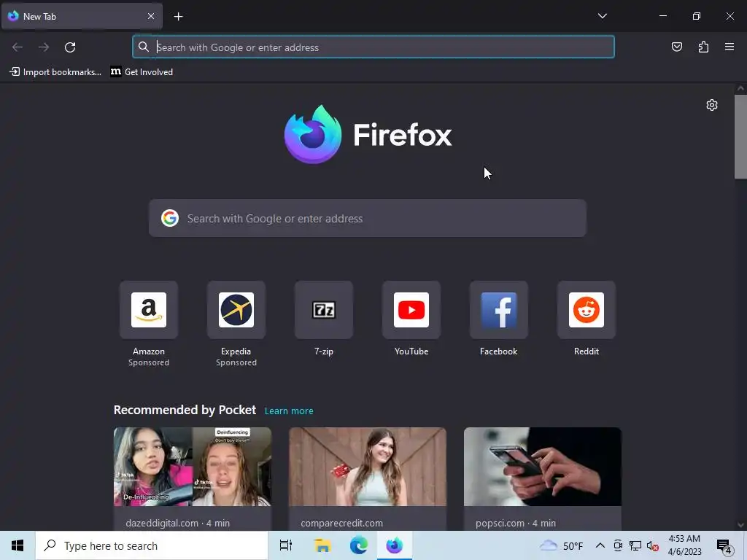Click the Windows taskbar search box
The height and width of the screenshot is (560, 747).
coord(152,545)
